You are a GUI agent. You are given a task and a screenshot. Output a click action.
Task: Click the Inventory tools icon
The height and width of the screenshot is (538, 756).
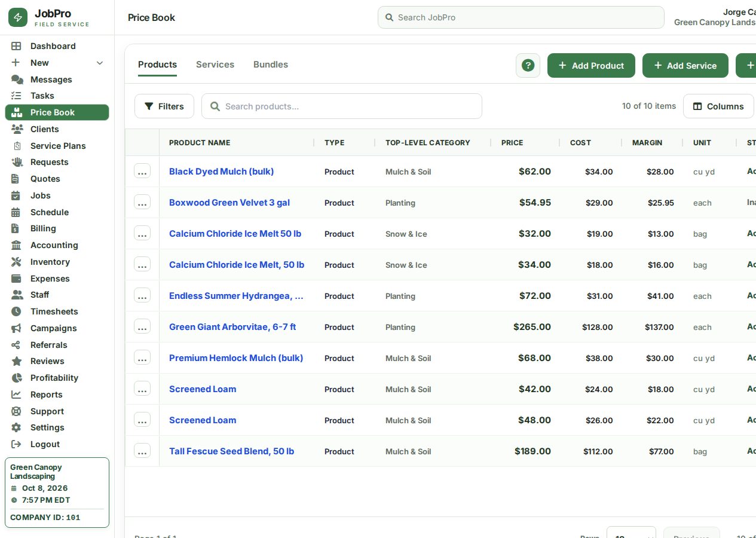pyautogui.click(x=16, y=262)
